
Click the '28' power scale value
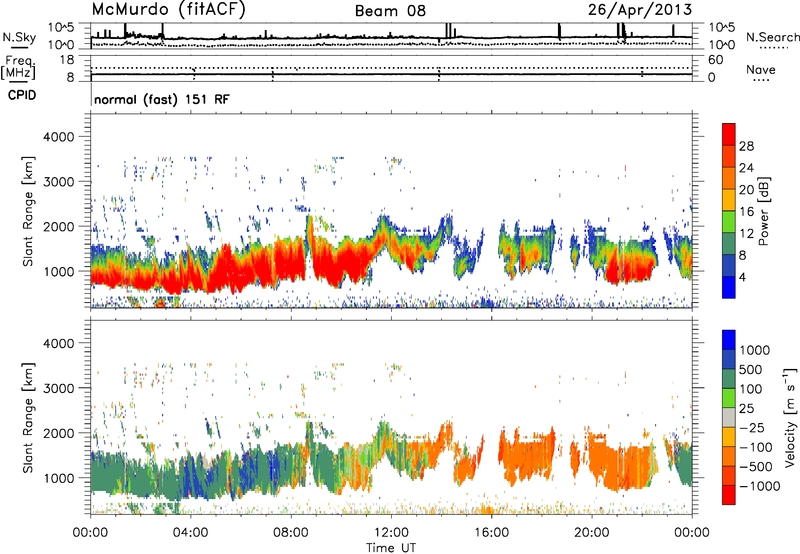point(746,146)
